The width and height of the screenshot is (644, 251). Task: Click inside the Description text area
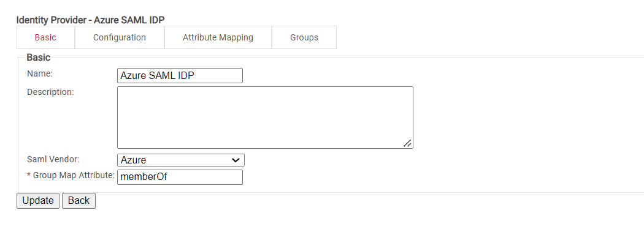click(265, 118)
